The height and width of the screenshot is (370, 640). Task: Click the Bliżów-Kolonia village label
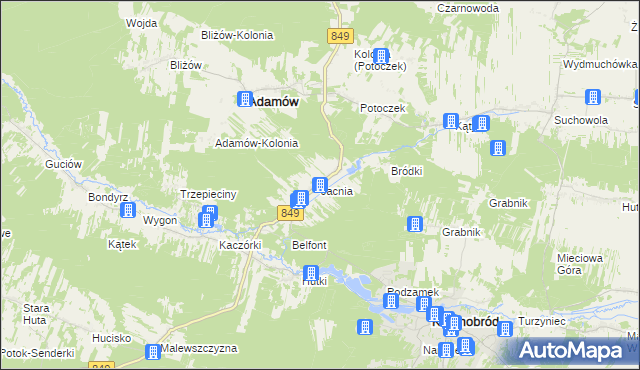click(x=237, y=35)
